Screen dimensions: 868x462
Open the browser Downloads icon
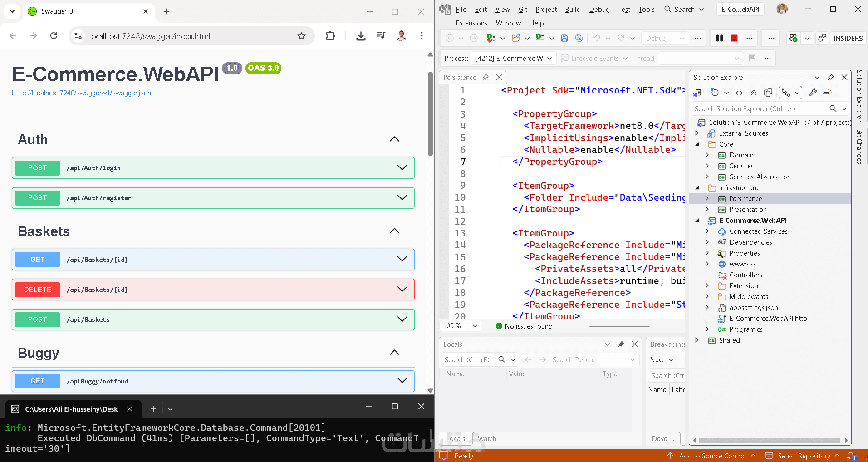coord(361,36)
